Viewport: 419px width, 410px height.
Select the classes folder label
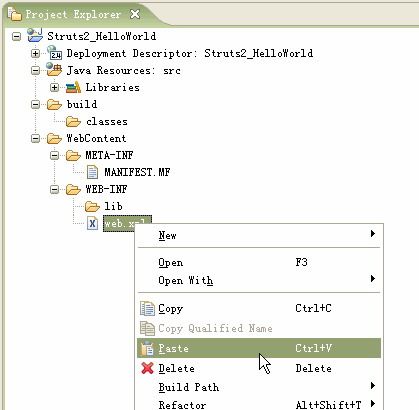pos(107,122)
